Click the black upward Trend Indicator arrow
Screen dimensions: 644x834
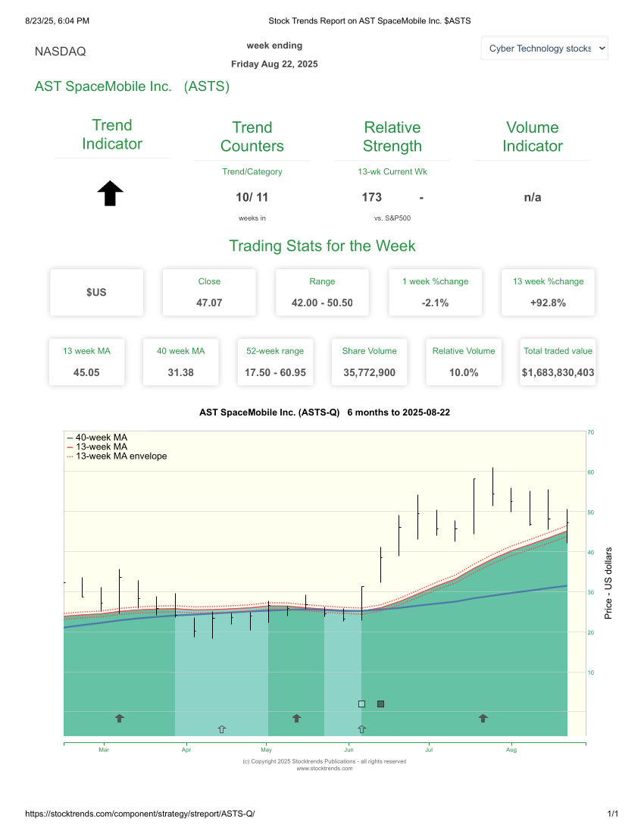pyautogui.click(x=111, y=193)
